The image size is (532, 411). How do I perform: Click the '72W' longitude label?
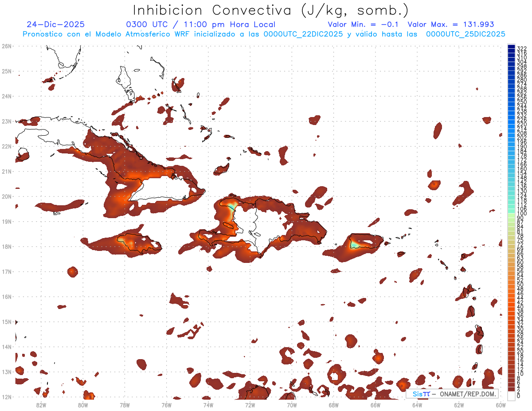250,404
